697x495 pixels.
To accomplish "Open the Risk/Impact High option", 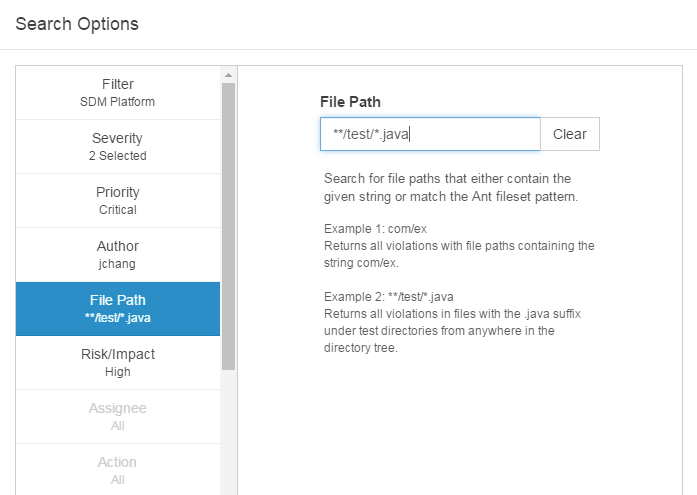I will [118, 363].
